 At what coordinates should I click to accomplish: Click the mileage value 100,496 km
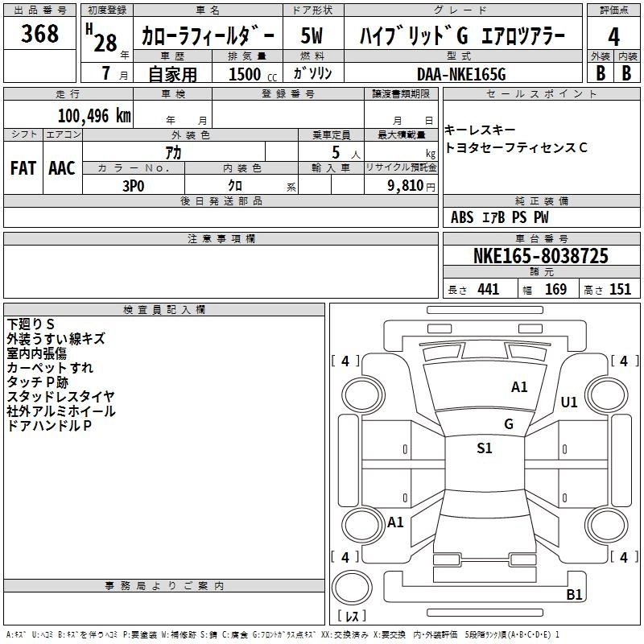click(94, 115)
